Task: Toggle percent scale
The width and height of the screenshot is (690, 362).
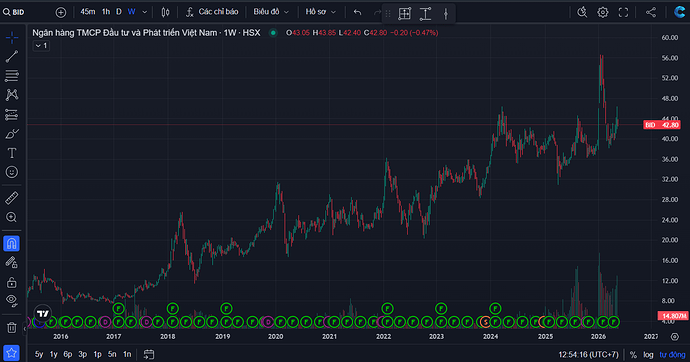Action: point(633,355)
